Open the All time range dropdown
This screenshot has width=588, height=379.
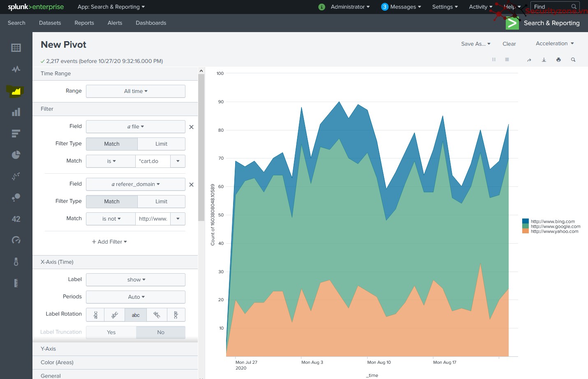pos(136,91)
